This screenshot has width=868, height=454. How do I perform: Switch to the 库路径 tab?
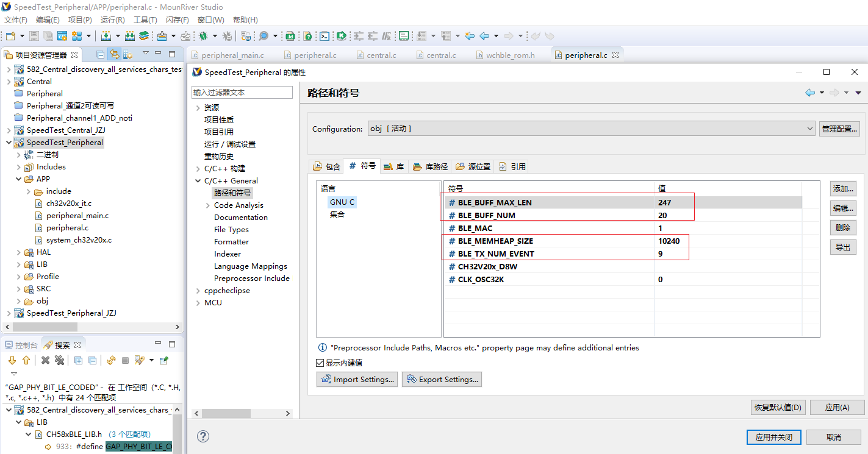(430, 166)
